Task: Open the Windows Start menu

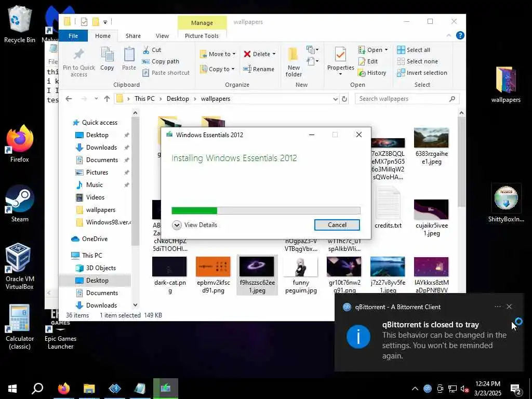Action: pyautogui.click(x=12, y=389)
